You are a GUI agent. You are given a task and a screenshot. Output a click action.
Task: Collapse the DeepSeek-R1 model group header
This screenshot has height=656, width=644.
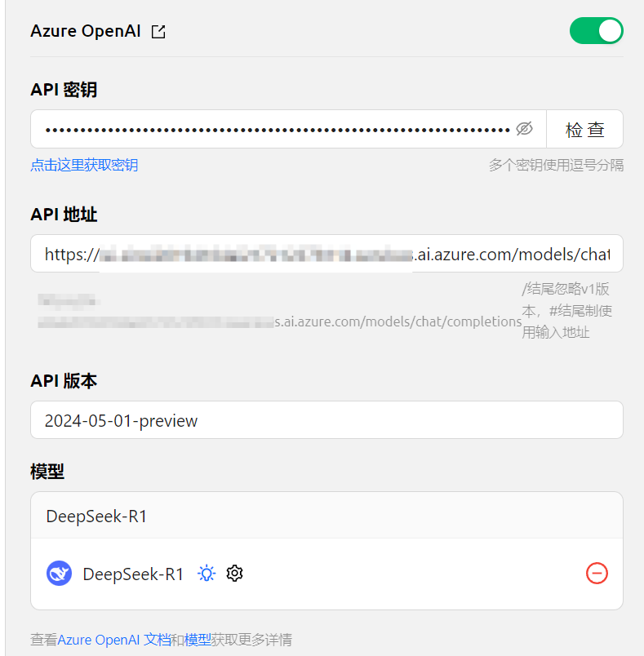[326, 516]
